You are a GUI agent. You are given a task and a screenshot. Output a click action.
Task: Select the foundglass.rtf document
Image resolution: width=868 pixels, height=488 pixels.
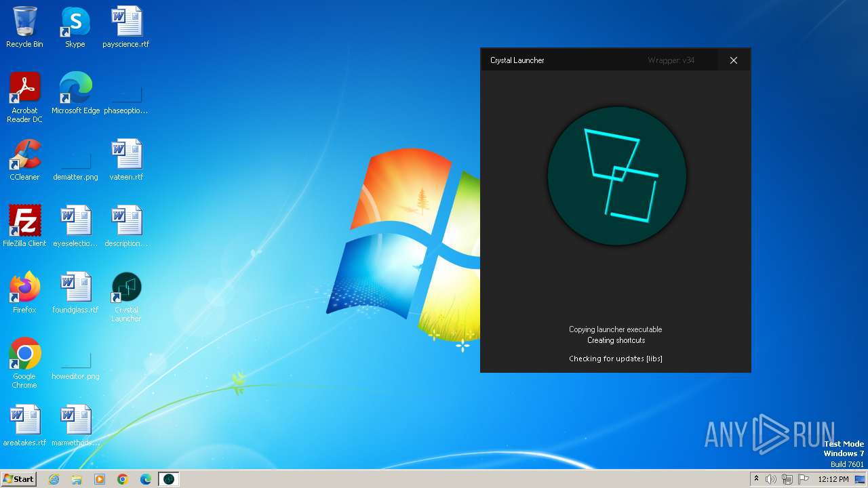(75, 293)
